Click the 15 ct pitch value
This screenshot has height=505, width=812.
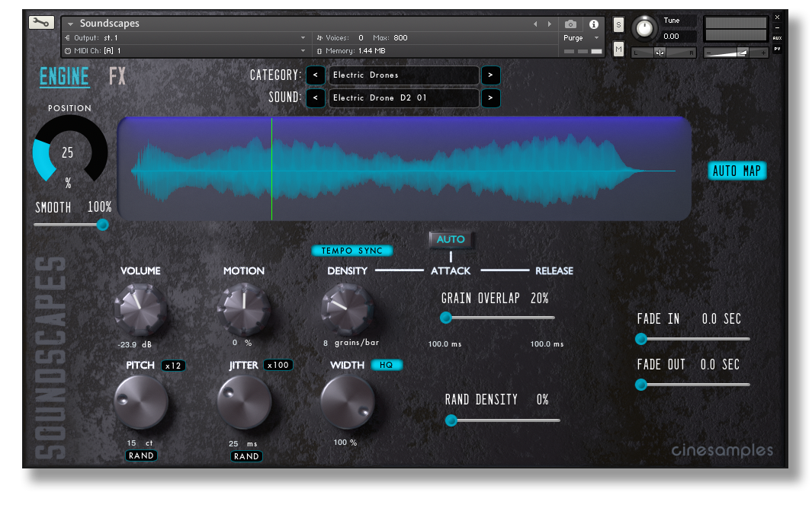140,443
